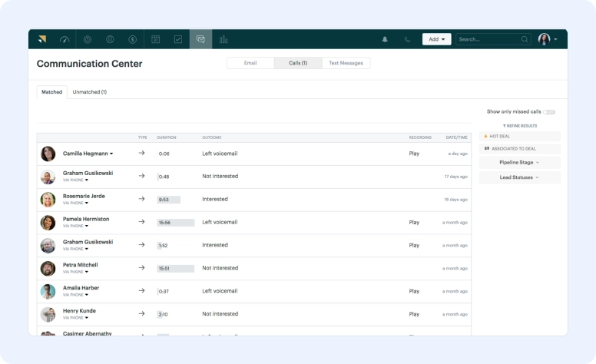Viewport: 596px width, 364px height.
Task: Click into the Search input field
Action: point(487,39)
